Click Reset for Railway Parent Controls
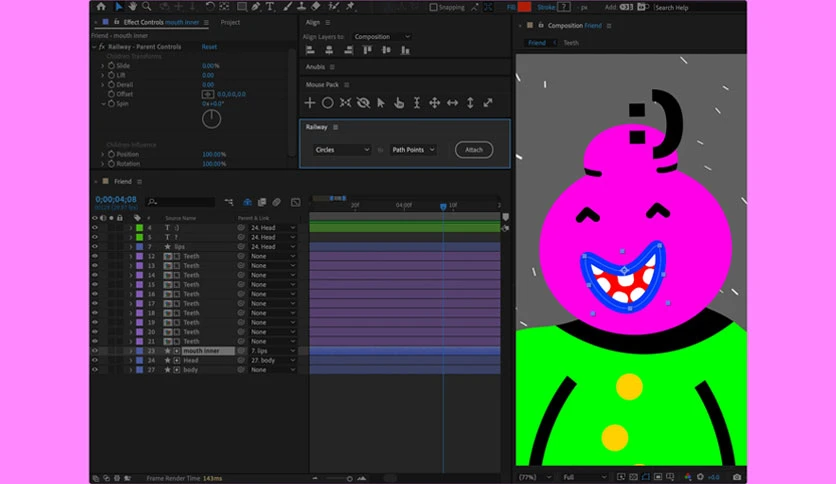The image size is (836, 484). click(209, 47)
